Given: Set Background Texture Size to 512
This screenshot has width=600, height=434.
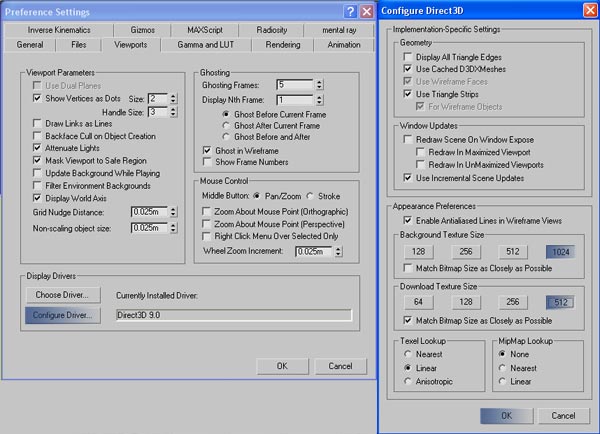Looking at the screenshot, I should [512, 252].
